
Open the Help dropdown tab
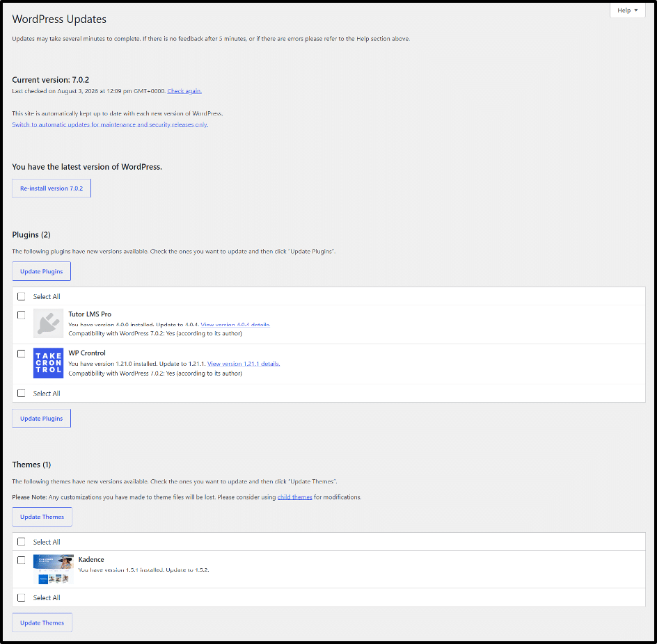click(x=627, y=10)
